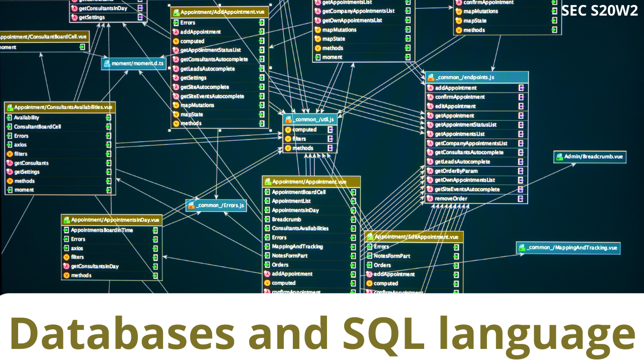Click filters row in AppointmentsInDay.vue
This screenshot has height=362, width=644.
pos(112,257)
